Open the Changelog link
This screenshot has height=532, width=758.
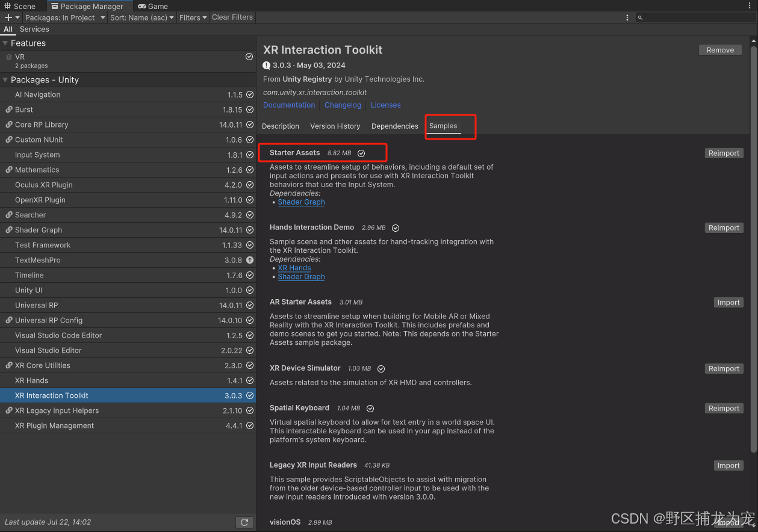coord(343,105)
